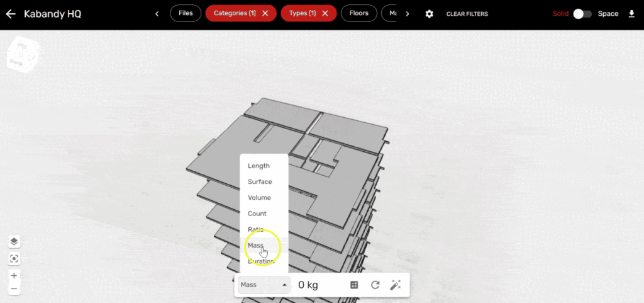Toggle the Solid/Space view switch
644x303 pixels.
point(582,14)
